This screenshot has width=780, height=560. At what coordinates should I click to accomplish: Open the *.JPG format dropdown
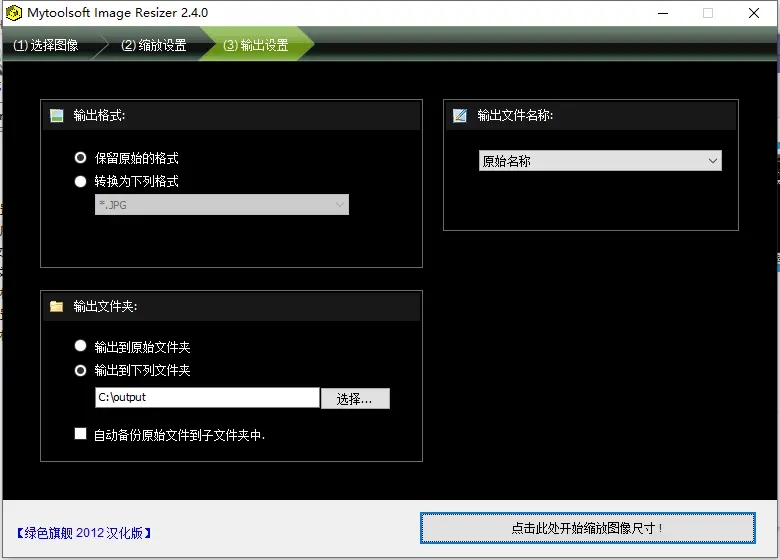pos(221,205)
